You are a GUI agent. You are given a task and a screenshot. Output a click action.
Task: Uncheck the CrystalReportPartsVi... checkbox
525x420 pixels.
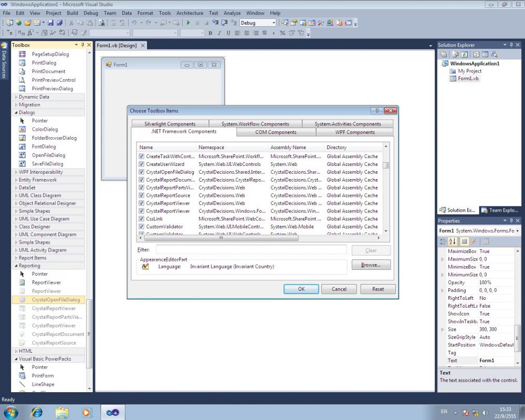[x=141, y=187]
